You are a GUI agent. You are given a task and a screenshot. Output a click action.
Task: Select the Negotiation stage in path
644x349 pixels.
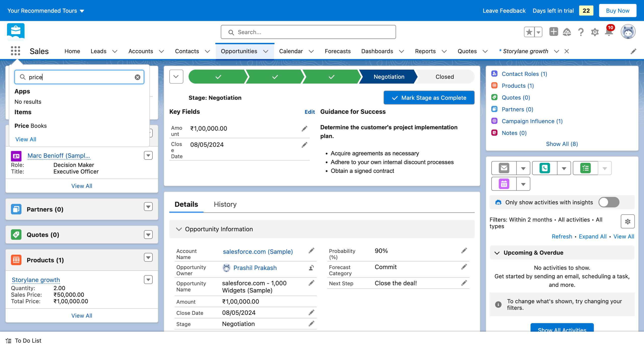(389, 77)
